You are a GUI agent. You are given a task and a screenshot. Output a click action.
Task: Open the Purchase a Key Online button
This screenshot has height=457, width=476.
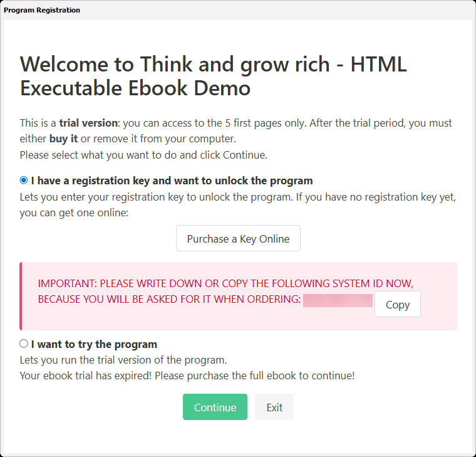(238, 238)
